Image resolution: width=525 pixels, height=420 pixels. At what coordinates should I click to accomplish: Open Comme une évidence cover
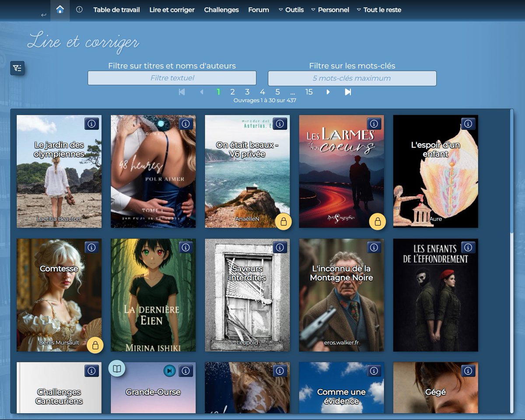341,388
